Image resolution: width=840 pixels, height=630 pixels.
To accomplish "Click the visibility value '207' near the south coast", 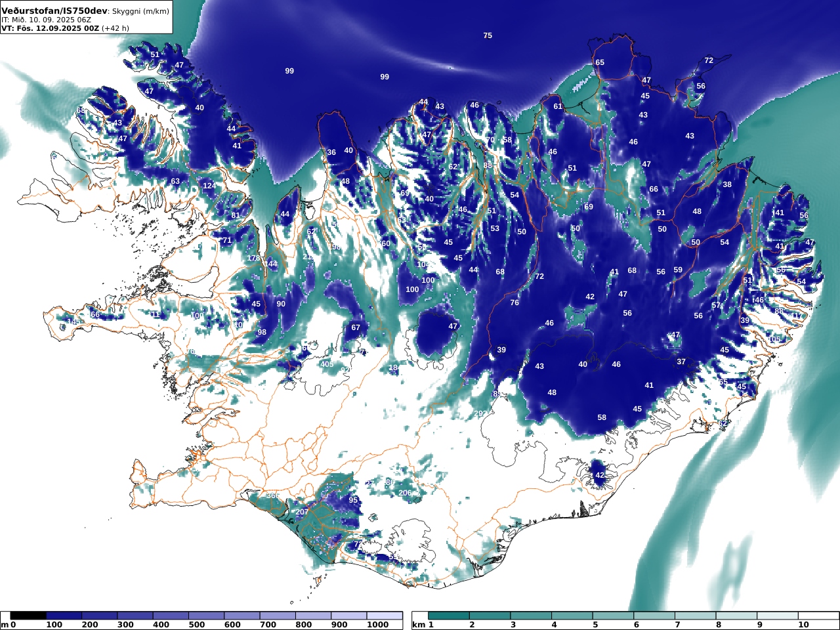I will point(302,512).
